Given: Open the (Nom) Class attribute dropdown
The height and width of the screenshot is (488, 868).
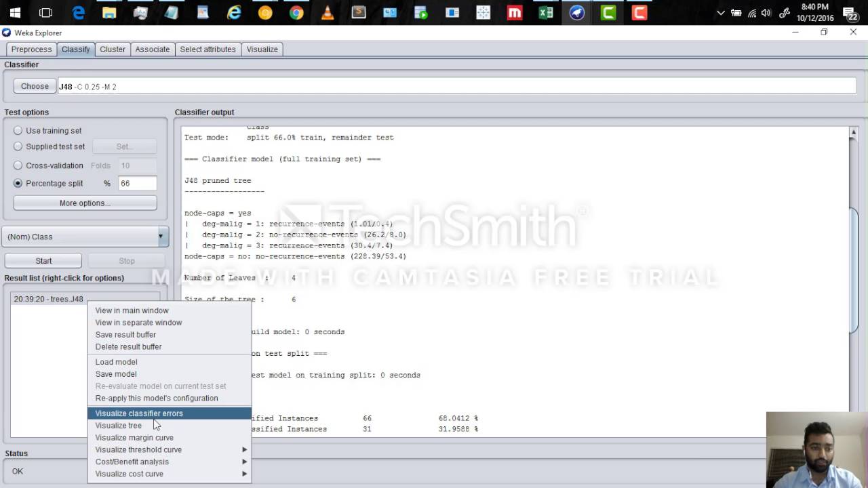Looking at the screenshot, I should [85, 237].
